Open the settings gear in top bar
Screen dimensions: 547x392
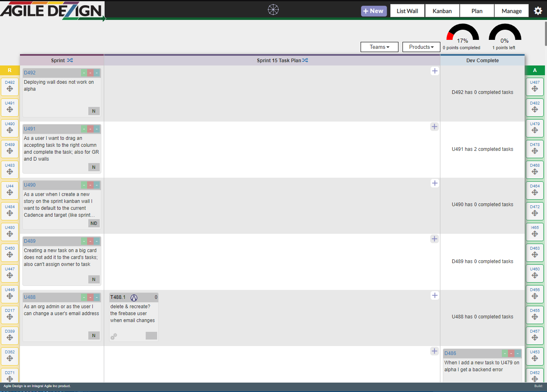tap(538, 11)
